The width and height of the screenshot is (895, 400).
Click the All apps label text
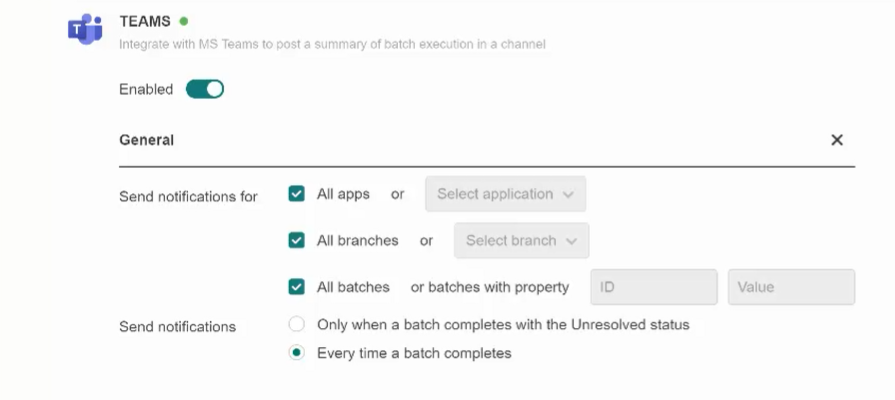[343, 194]
